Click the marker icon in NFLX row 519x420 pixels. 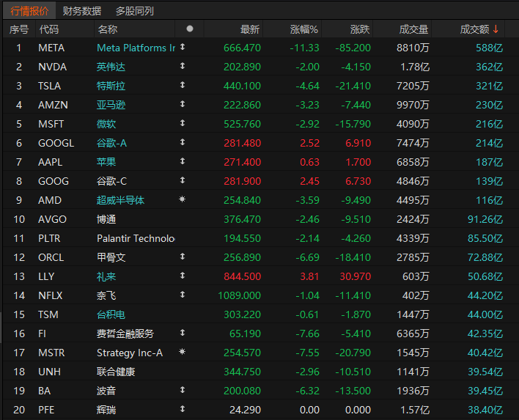(x=183, y=295)
